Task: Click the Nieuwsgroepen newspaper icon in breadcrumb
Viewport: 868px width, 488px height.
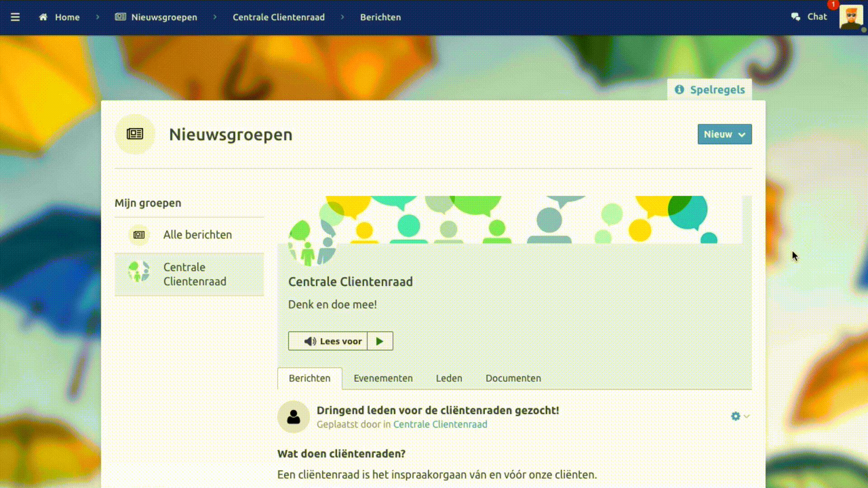Action: pos(120,17)
